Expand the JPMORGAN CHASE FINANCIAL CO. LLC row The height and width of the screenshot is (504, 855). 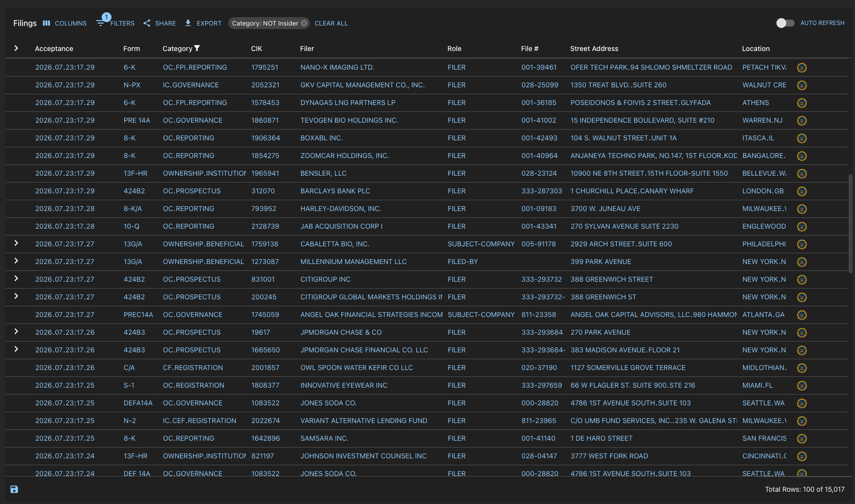click(16, 349)
